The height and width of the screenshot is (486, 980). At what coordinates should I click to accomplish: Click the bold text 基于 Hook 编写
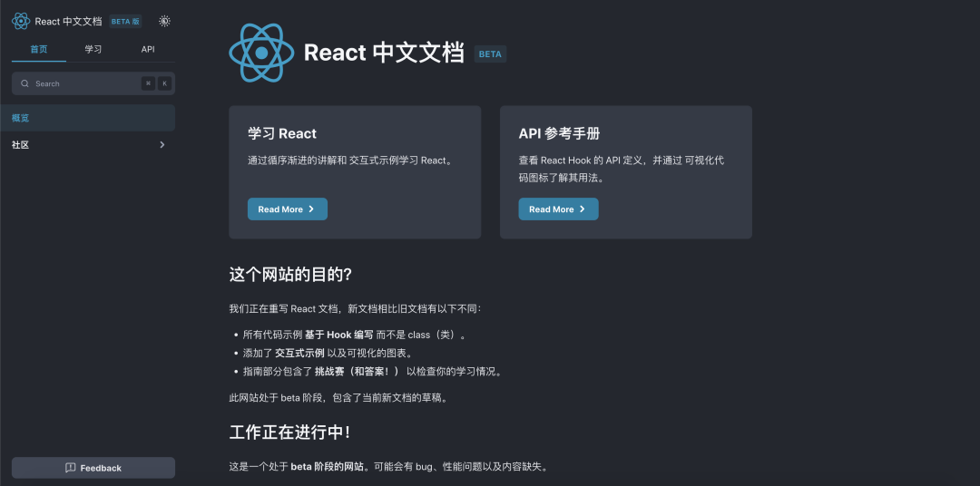pos(338,335)
